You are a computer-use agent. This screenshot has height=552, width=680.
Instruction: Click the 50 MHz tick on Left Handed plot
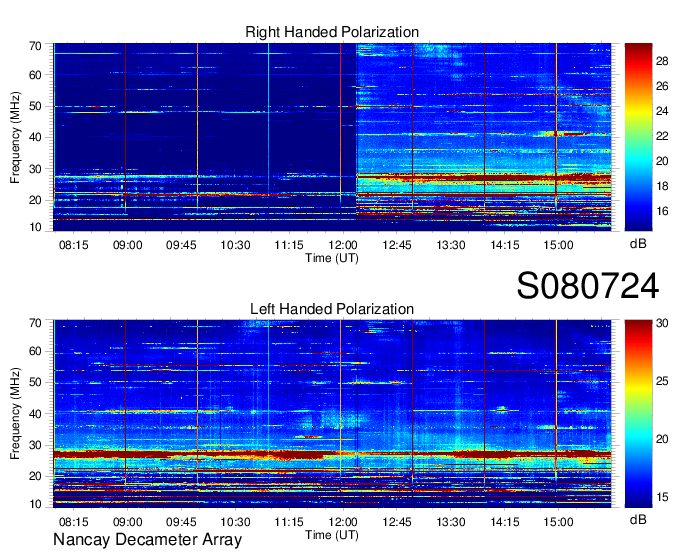[x=35, y=383]
